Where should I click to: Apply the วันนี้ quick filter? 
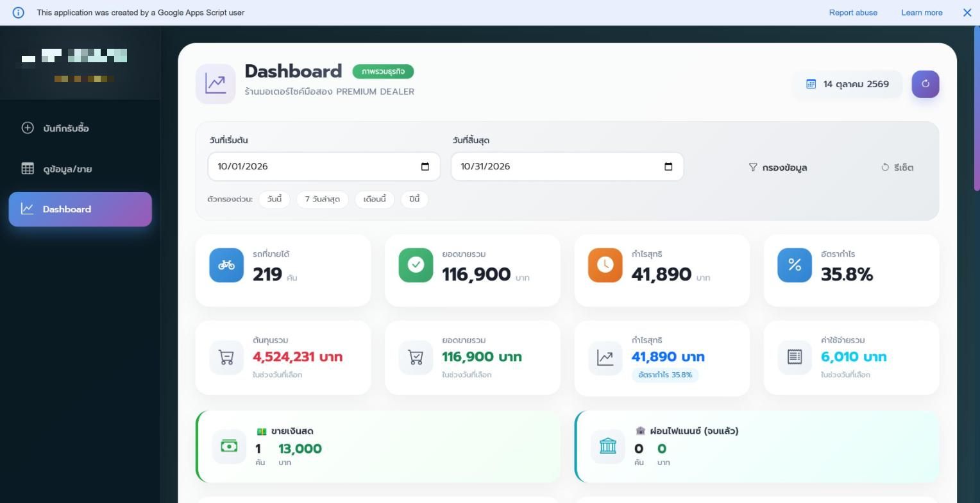coord(275,199)
